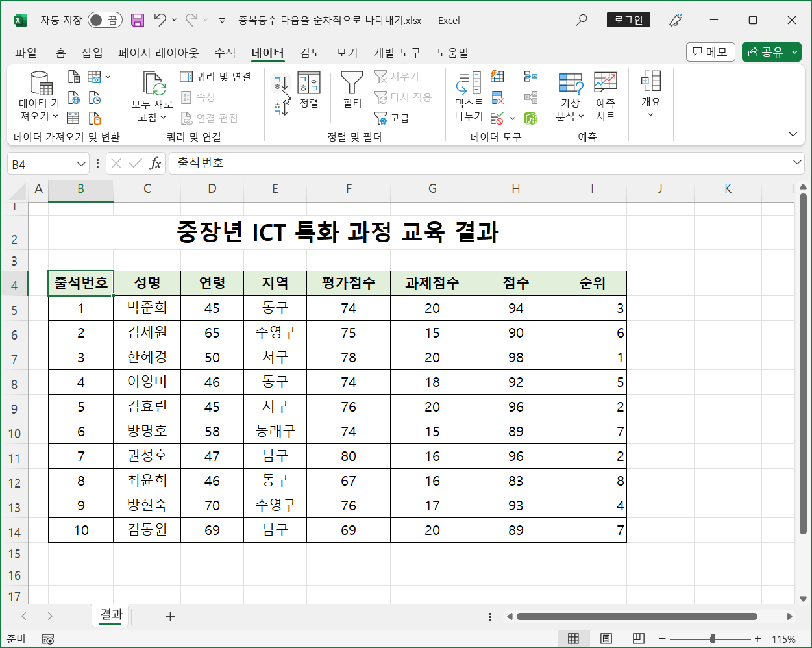Click the macro record icon in status bar

(48, 639)
